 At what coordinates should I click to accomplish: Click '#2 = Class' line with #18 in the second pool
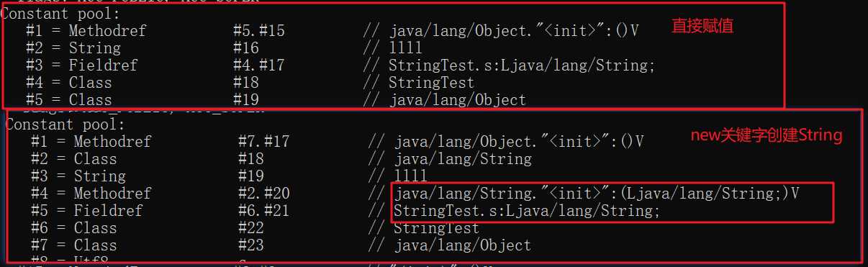281,159
